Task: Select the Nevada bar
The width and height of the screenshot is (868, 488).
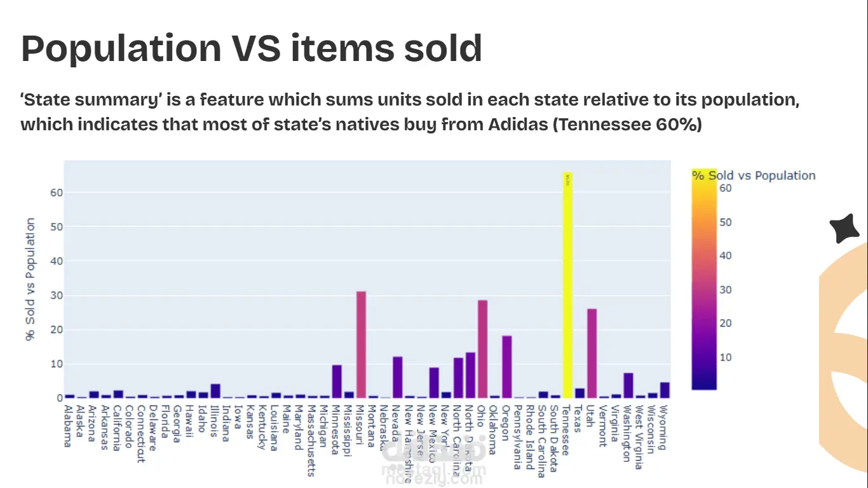Action: click(398, 377)
